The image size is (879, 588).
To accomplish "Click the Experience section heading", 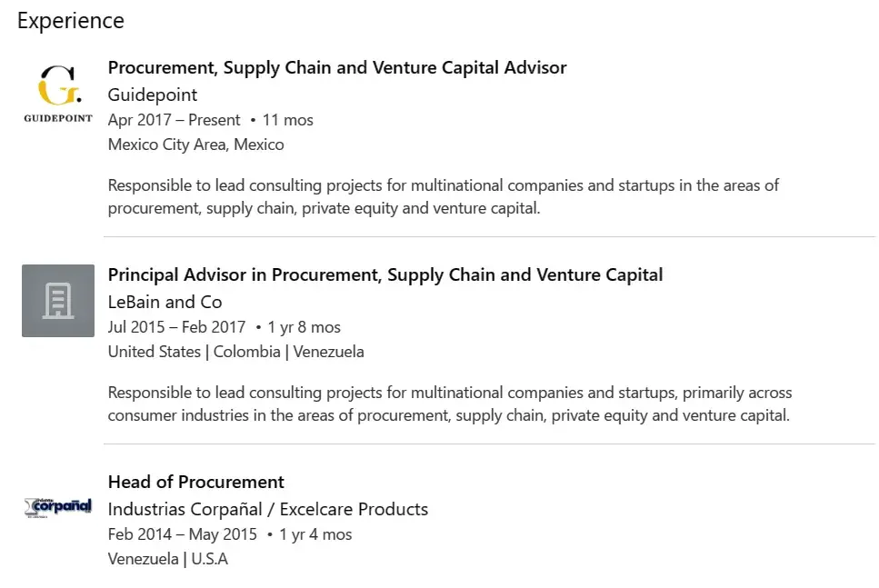I will 71,20.
